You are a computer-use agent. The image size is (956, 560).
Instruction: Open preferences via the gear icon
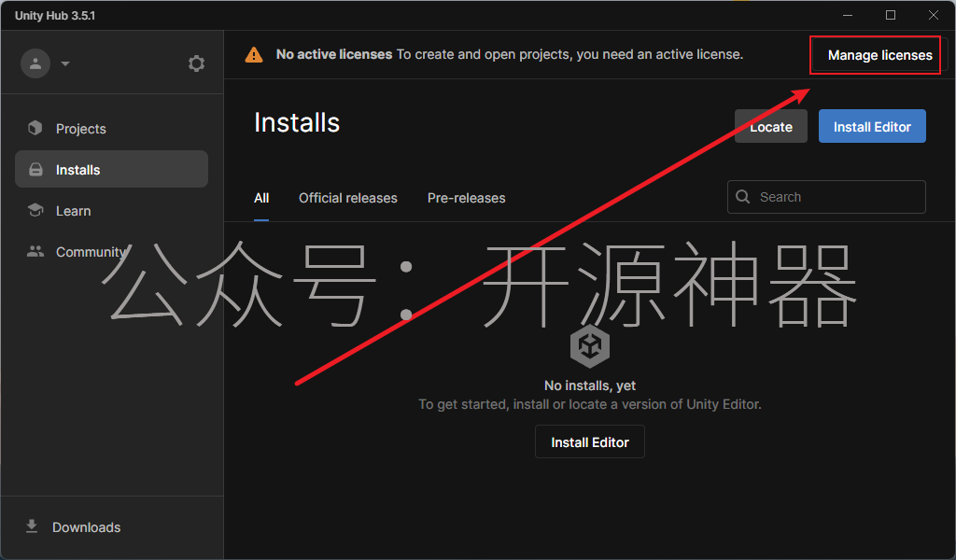tap(196, 63)
